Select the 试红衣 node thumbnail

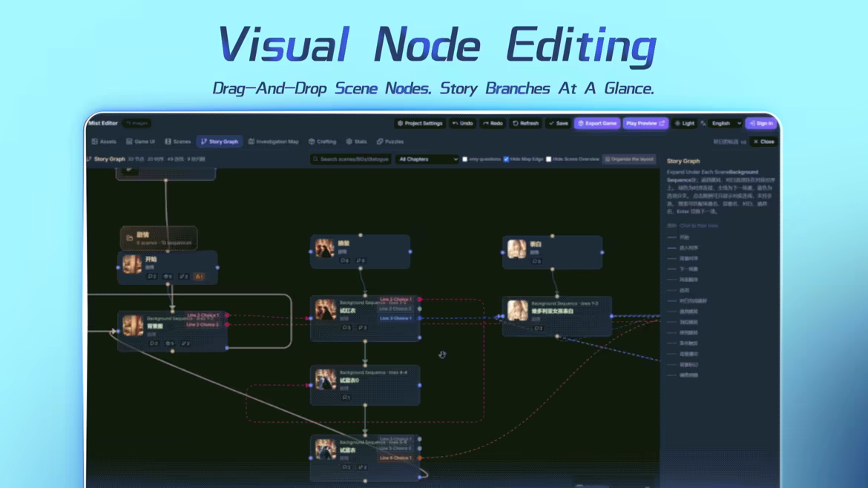[326, 310]
